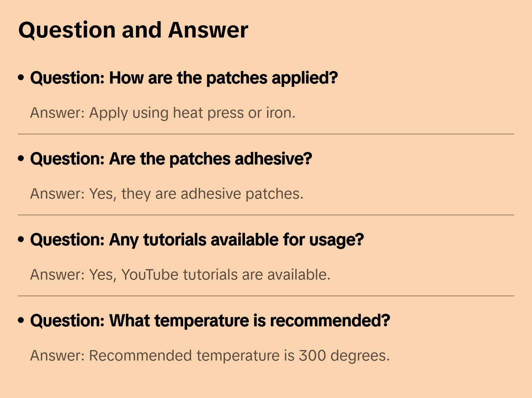Click the 'Yes, they are adhesive patches' answer

tap(167, 194)
